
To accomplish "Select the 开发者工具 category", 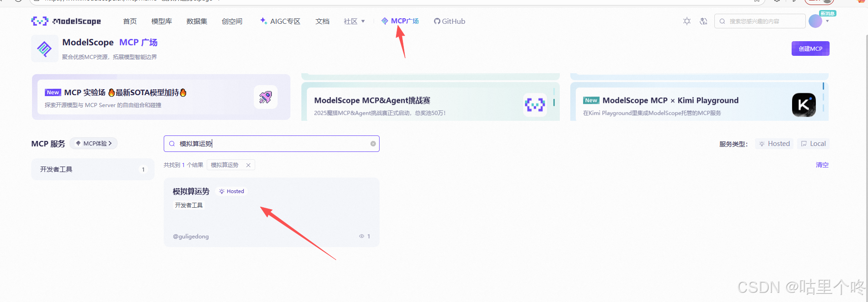I will (93, 169).
